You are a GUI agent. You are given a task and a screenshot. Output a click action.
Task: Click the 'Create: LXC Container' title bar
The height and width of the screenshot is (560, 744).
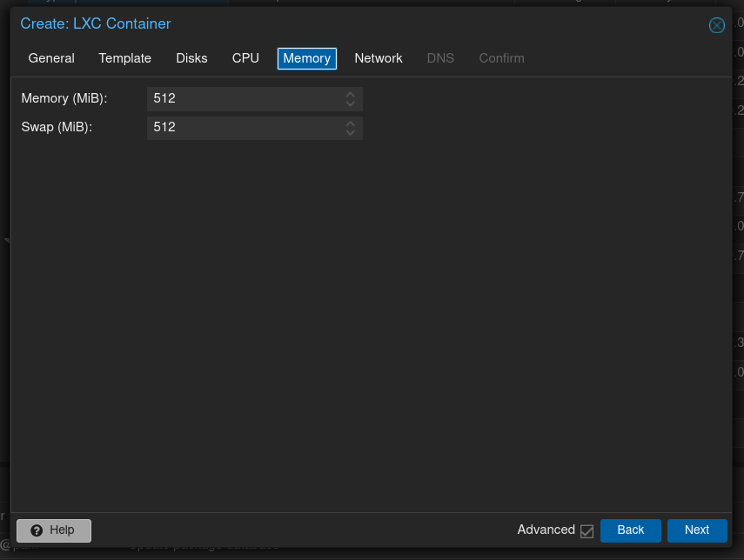pos(348,24)
